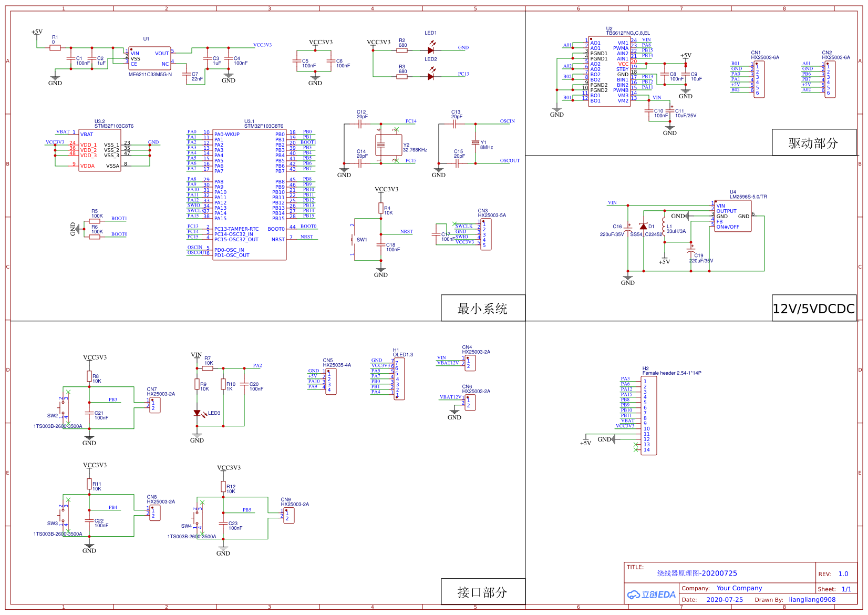The image size is (868, 615).
Task: Click the 'Your Company' company text
Action: tap(739, 588)
